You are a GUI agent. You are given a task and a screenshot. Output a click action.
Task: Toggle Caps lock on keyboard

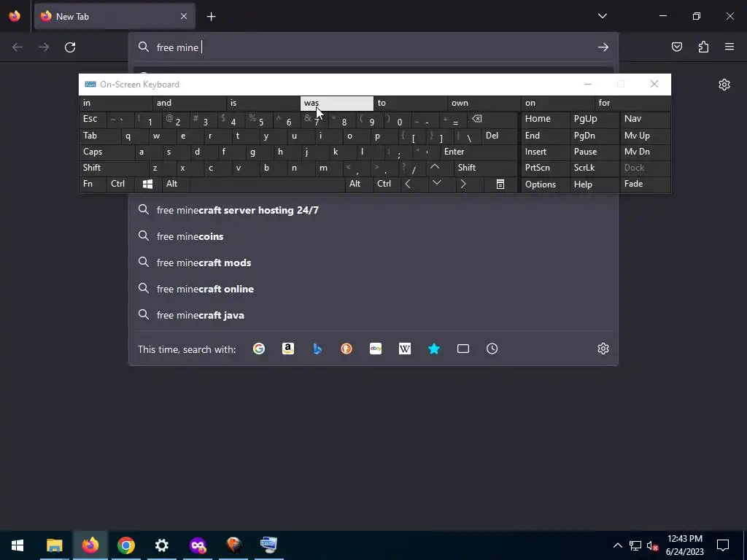(107, 152)
